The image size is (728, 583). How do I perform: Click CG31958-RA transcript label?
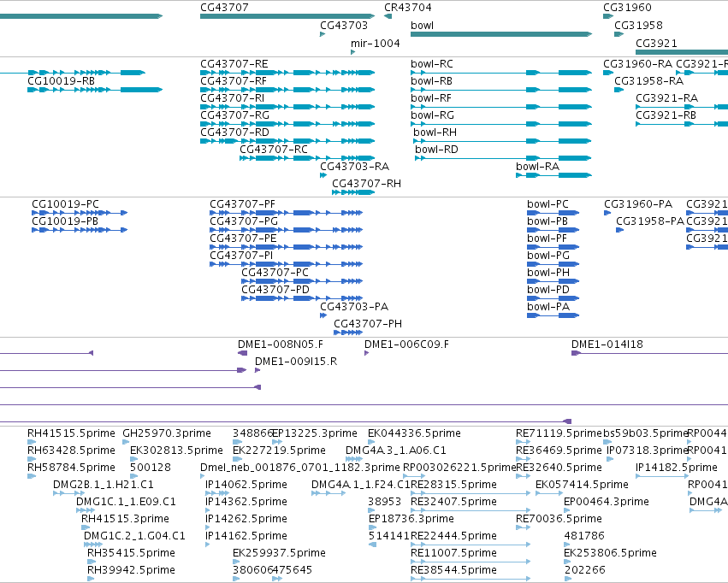[648, 80]
